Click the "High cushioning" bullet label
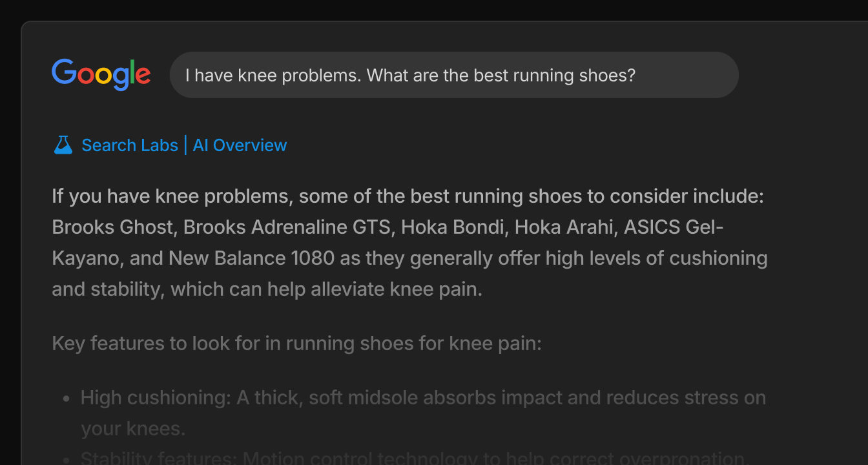Image resolution: width=868 pixels, height=465 pixels. point(155,398)
